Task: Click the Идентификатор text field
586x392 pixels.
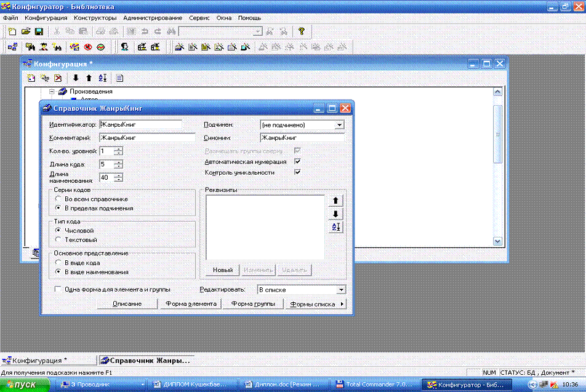Action: [140, 125]
